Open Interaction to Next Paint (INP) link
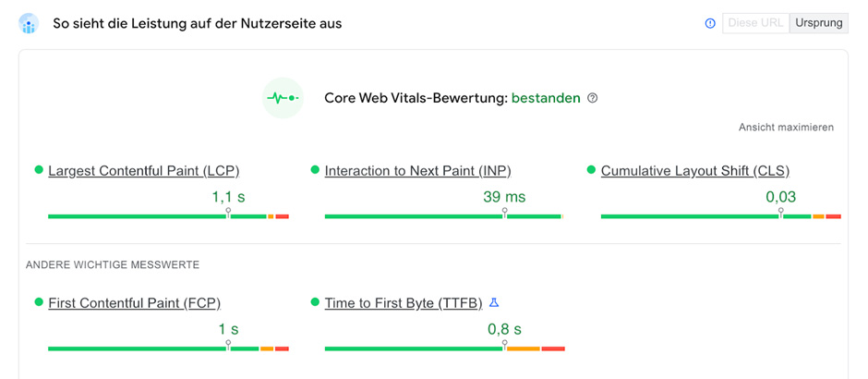 (417, 171)
